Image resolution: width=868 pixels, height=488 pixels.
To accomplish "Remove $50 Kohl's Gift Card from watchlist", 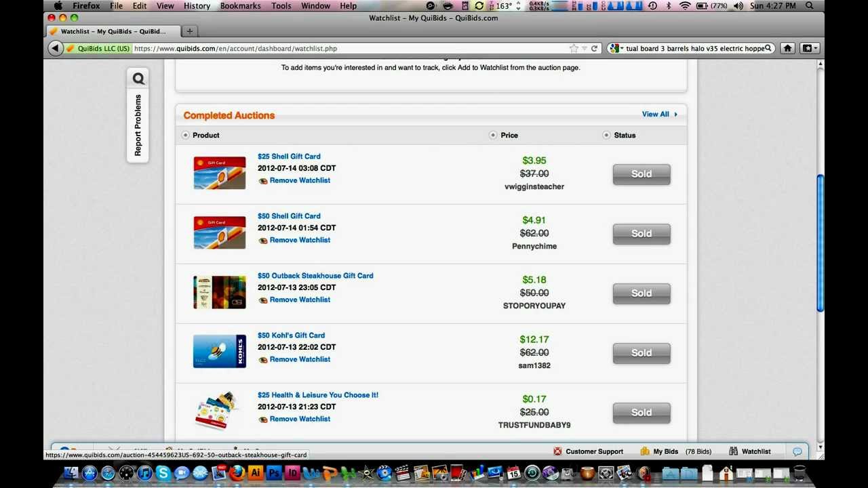I will click(294, 359).
